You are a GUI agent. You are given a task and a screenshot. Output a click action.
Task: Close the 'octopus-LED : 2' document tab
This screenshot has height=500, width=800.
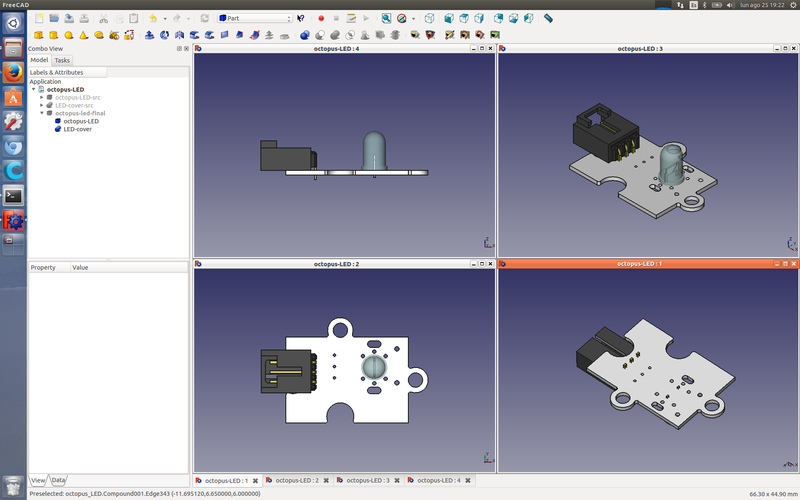(x=326, y=481)
